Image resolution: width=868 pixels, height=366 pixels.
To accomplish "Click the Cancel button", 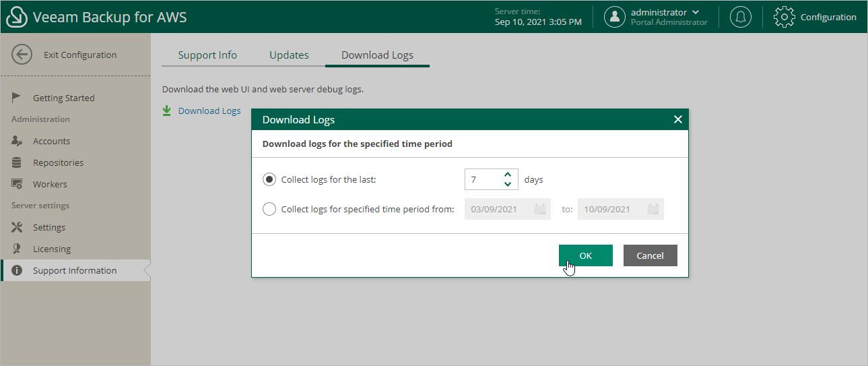I will 650,255.
